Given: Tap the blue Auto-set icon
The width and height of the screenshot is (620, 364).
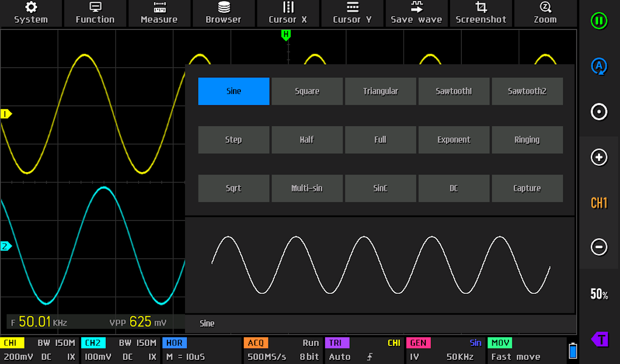Looking at the screenshot, I should (x=599, y=67).
